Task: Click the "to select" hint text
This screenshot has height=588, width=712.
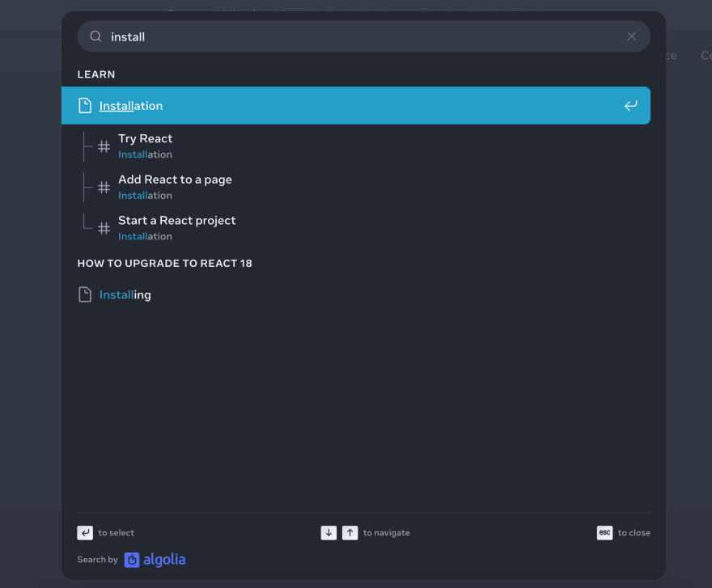Action: pyautogui.click(x=117, y=533)
